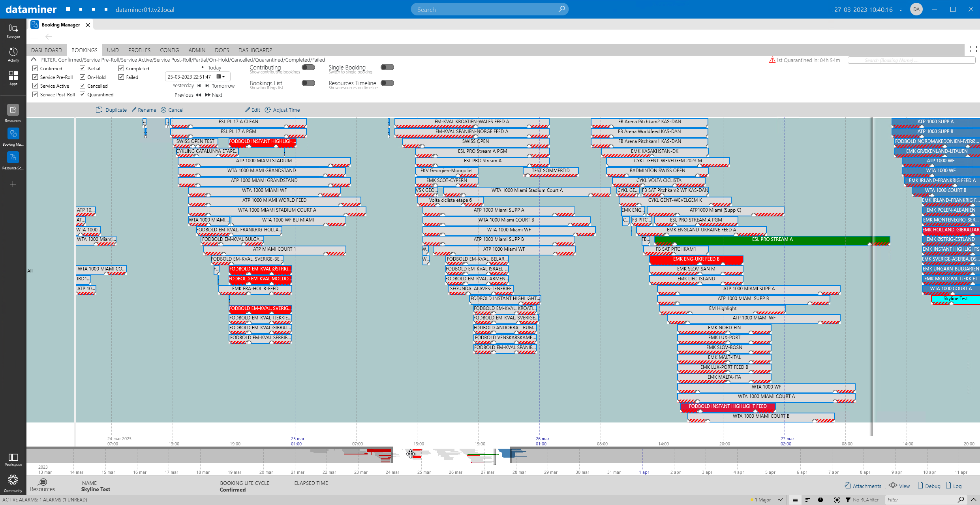Open alarm trend graph icon

coord(780,499)
